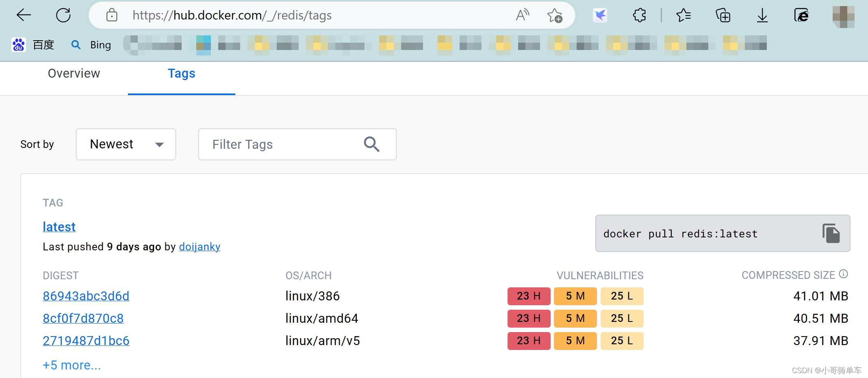View site info via the lock icon
The height and width of the screenshot is (378, 868).
pos(112,15)
